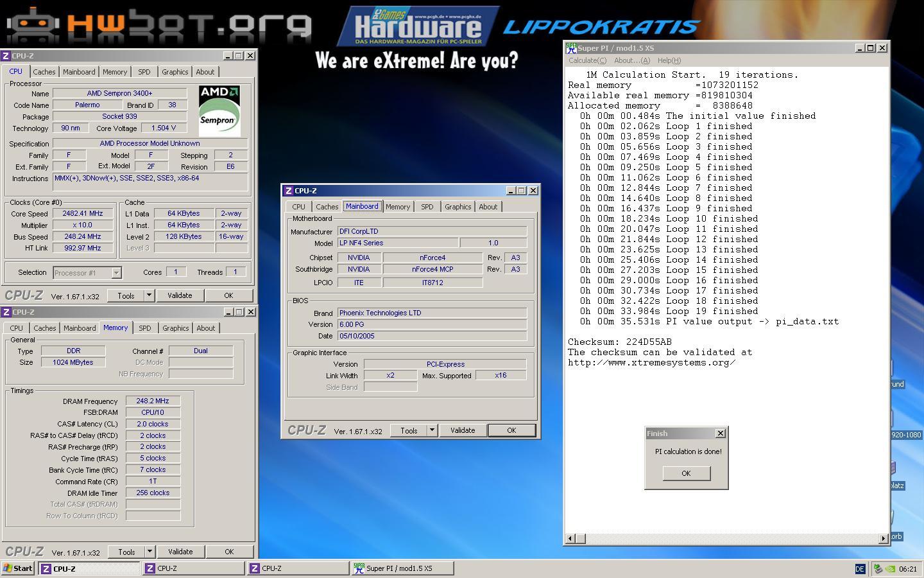Minimize the Super PI window
This screenshot has width=924, height=578.
pyautogui.click(x=860, y=48)
